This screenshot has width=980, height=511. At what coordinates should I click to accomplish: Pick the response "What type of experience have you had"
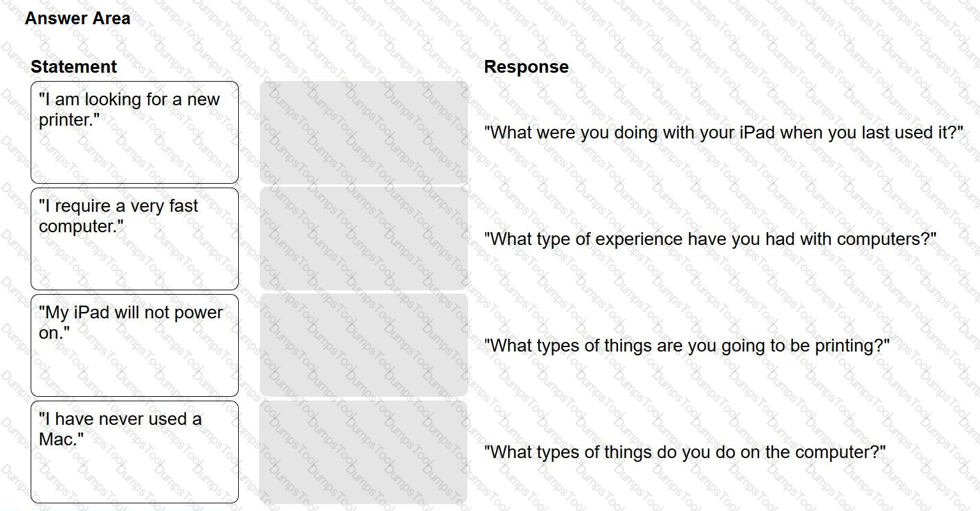coord(710,239)
